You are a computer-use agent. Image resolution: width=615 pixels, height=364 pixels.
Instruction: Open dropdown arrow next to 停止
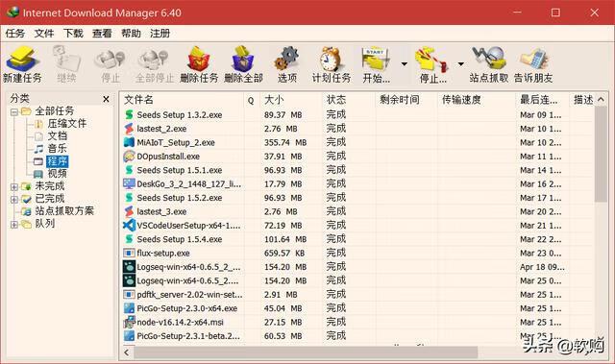point(461,63)
